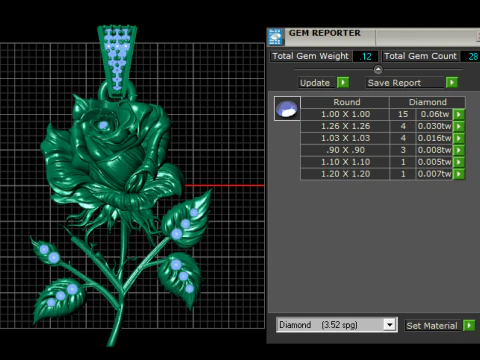The height and width of the screenshot is (360, 480).
Task: Click the green arrow beside Save Report
Action: pyautogui.click(x=452, y=82)
